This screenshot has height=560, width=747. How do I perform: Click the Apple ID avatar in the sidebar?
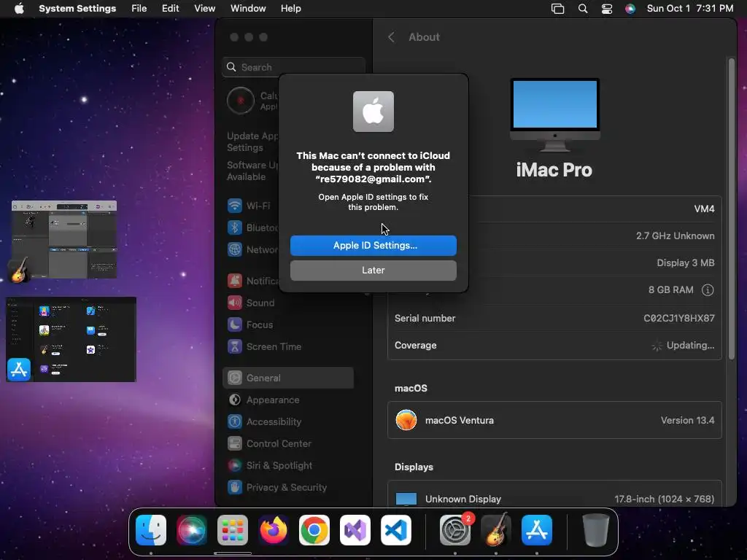click(x=241, y=101)
